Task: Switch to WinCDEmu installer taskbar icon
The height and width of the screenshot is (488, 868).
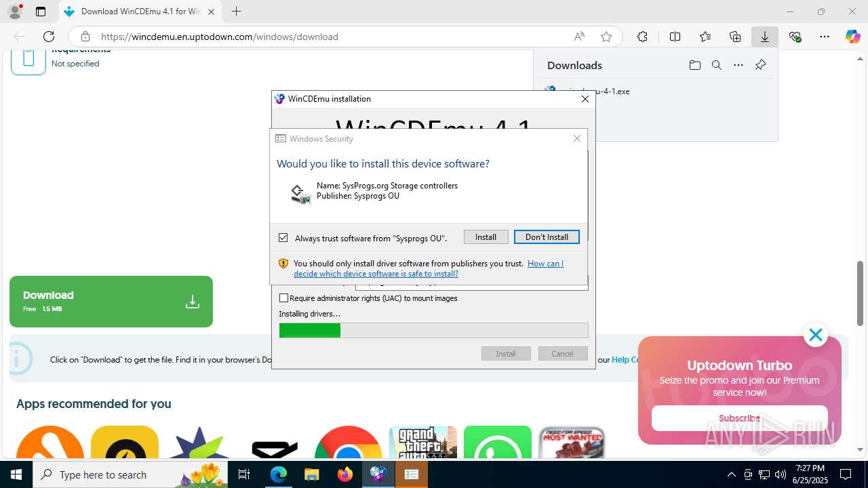Action: pos(378,474)
